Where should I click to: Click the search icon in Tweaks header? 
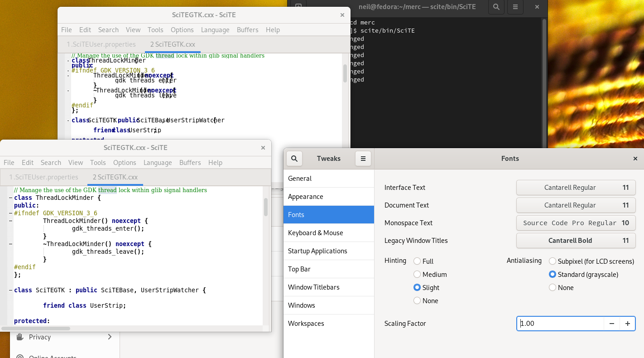click(294, 159)
